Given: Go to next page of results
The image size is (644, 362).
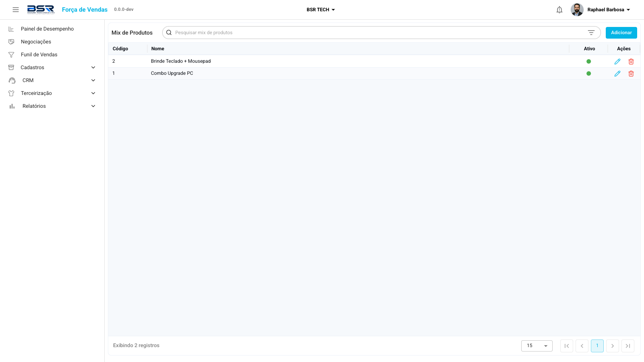Looking at the screenshot, I should pos(613,346).
